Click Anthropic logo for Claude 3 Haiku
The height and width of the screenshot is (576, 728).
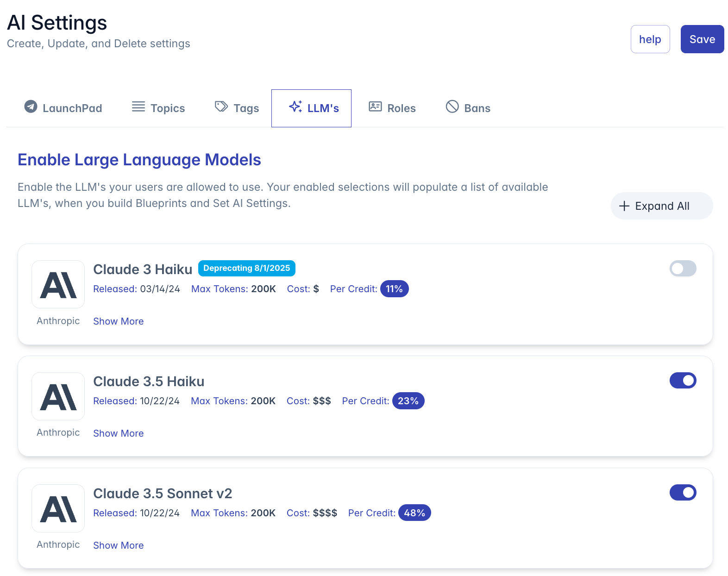coord(58,284)
